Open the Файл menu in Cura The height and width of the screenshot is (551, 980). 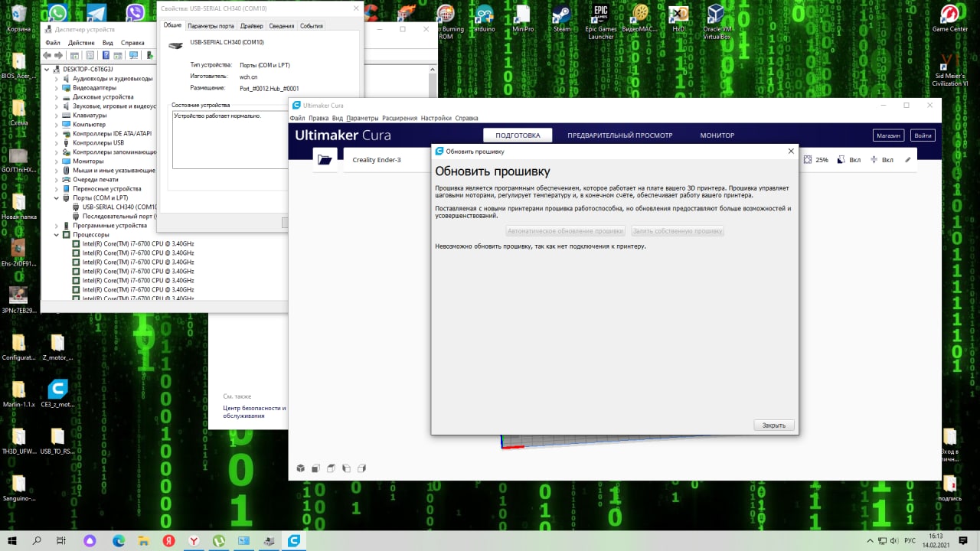[x=297, y=118]
